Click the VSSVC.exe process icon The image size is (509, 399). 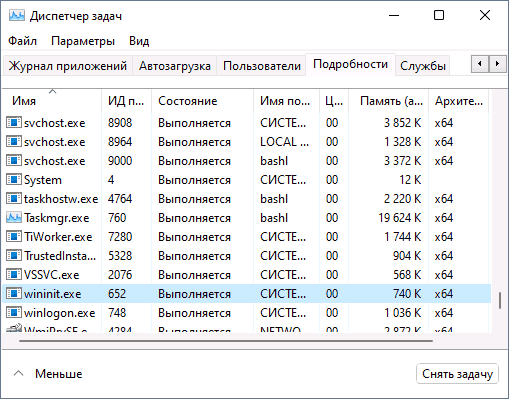point(14,275)
